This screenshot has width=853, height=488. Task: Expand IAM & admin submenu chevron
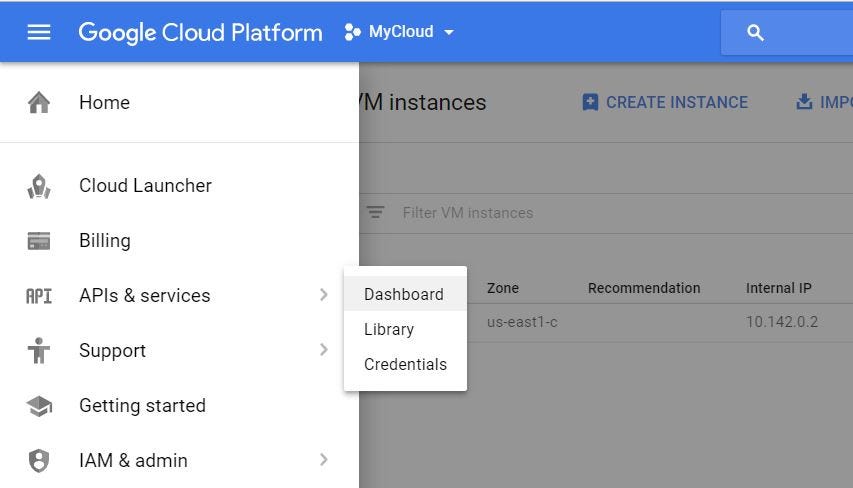[324, 460]
